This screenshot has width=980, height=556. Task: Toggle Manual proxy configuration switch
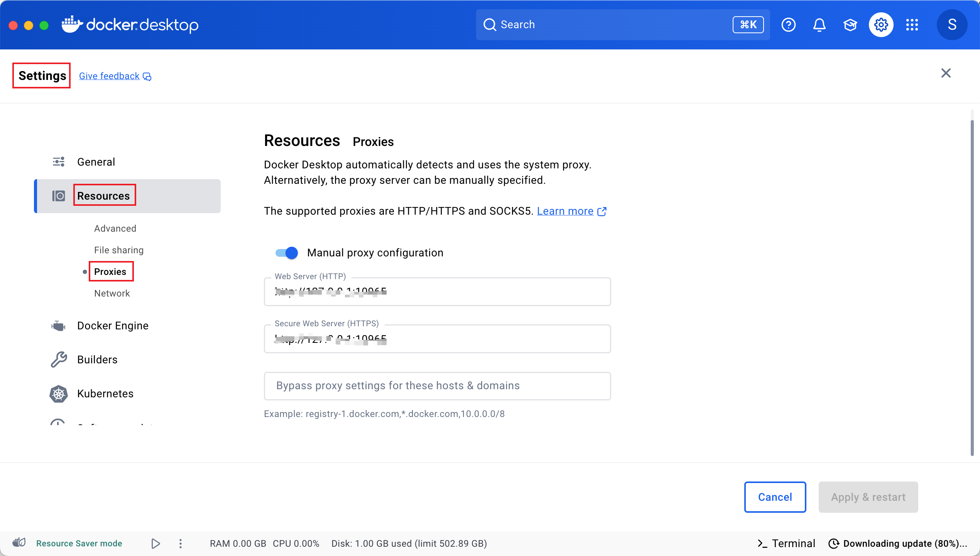(x=287, y=253)
